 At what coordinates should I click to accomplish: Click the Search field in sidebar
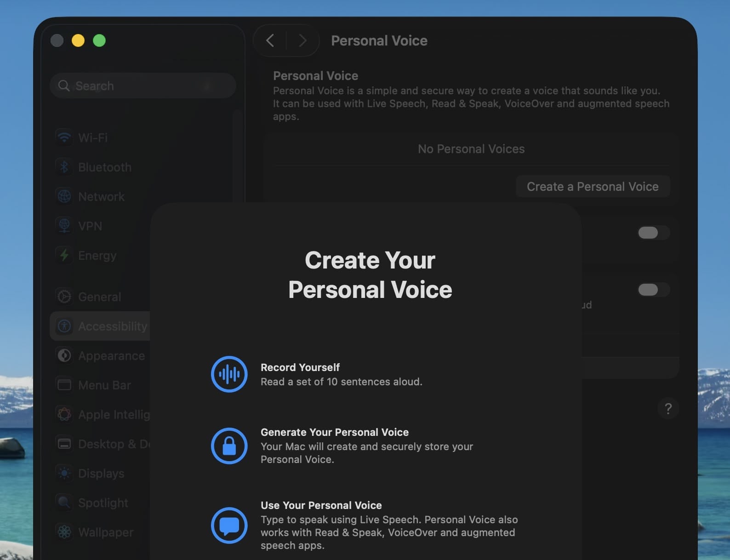click(143, 86)
